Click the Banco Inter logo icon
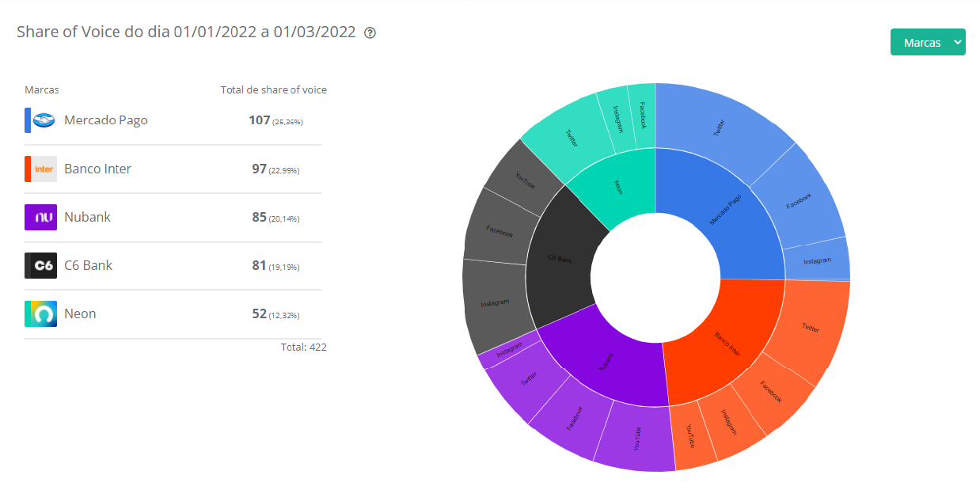 (44, 169)
